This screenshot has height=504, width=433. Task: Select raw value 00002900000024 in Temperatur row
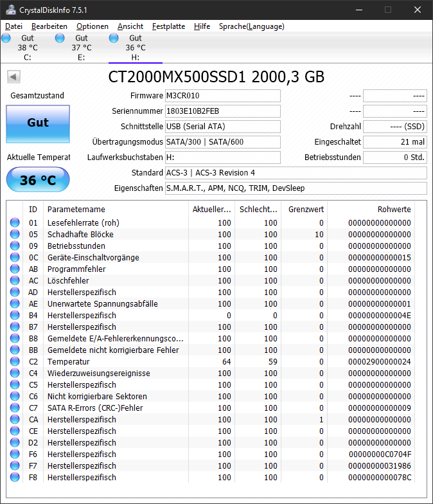point(379,361)
